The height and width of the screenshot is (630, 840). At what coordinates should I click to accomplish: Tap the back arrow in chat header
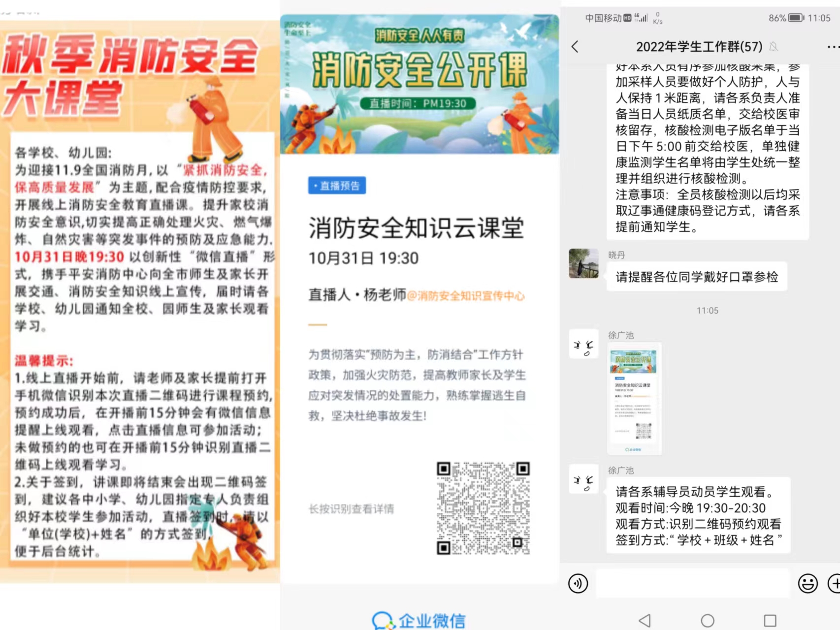point(575,47)
